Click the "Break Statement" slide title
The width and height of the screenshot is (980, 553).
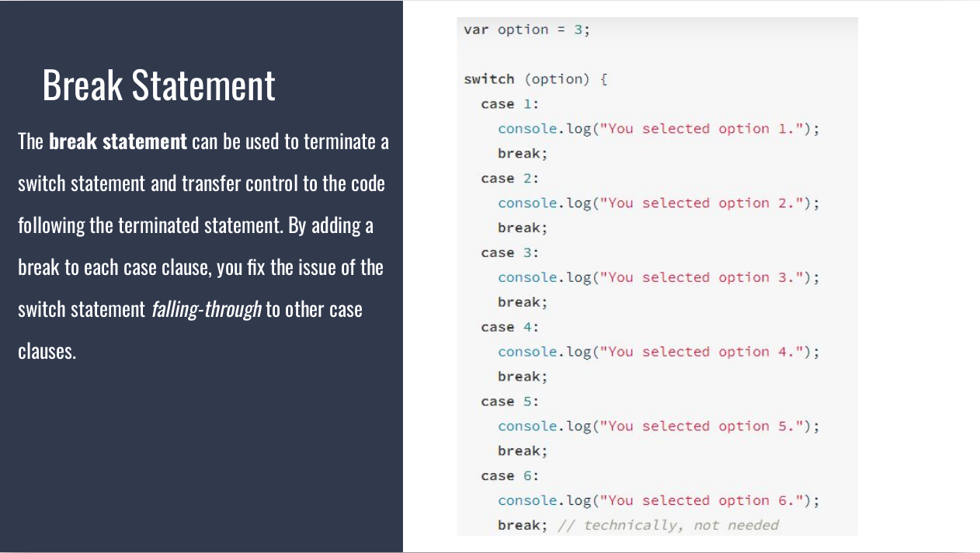[158, 85]
